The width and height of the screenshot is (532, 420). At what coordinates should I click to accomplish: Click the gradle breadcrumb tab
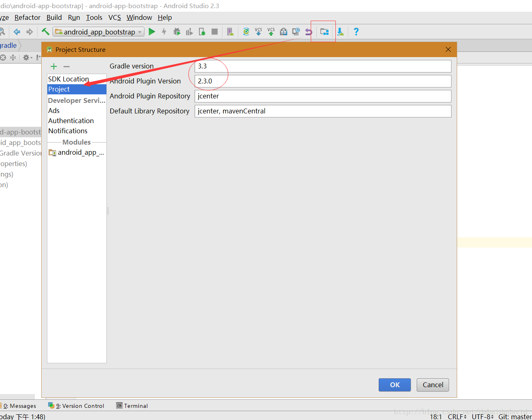(x=8, y=45)
